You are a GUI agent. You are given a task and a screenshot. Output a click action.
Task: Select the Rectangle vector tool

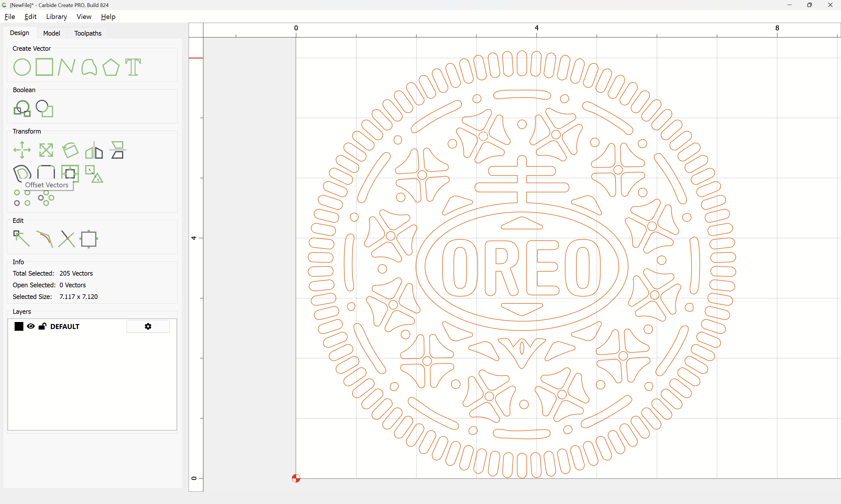pos(44,67)
